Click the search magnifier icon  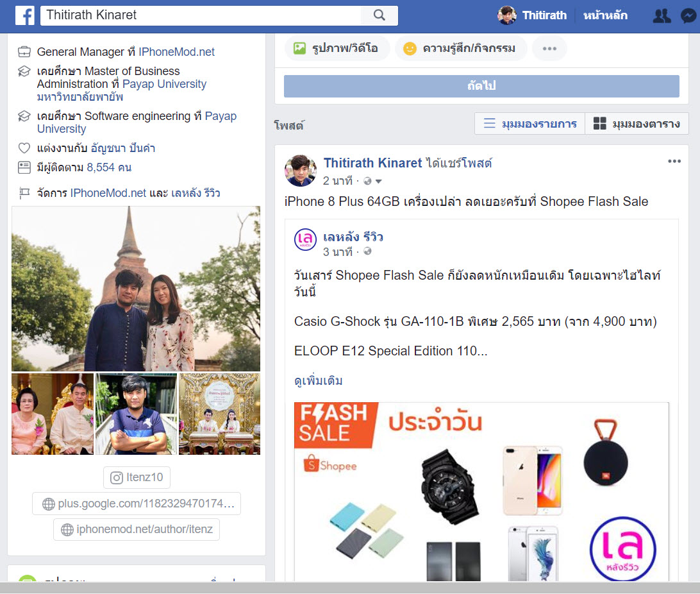tap(379, 15)
